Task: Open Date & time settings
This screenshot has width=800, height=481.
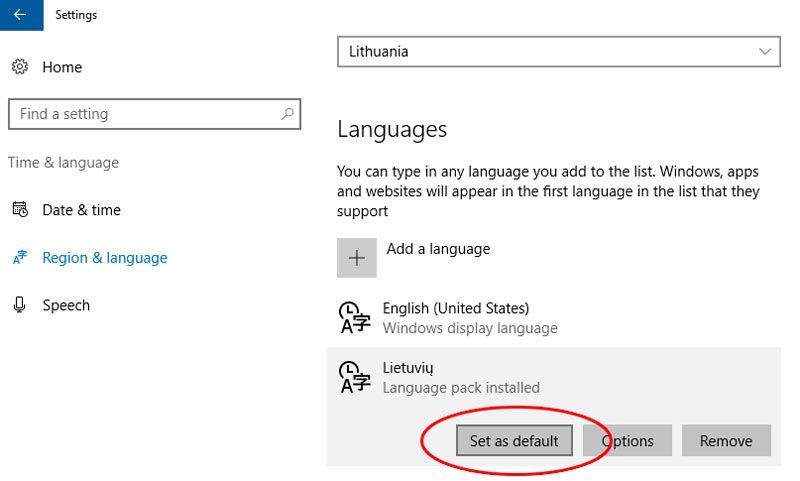Action: (82, 210)
